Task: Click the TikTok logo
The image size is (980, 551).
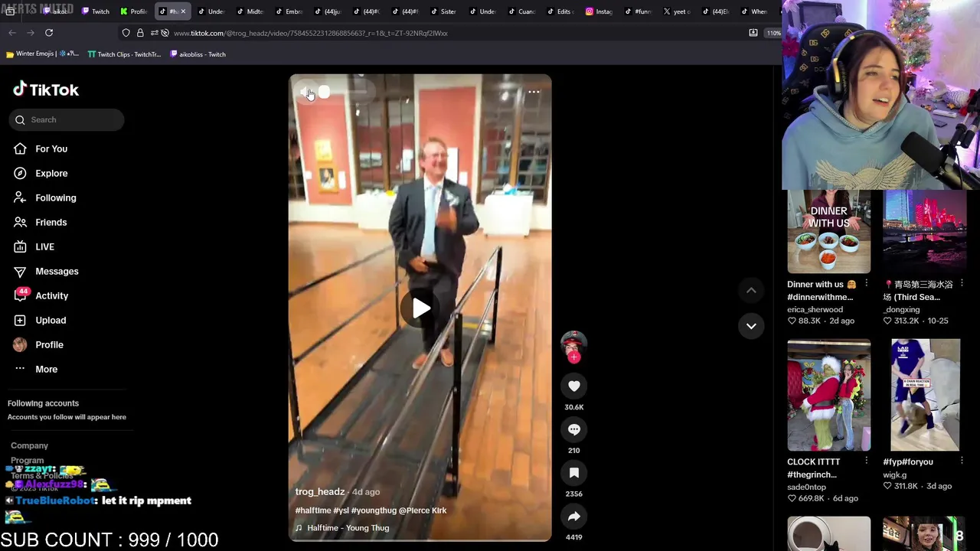Action: point(46,90)
